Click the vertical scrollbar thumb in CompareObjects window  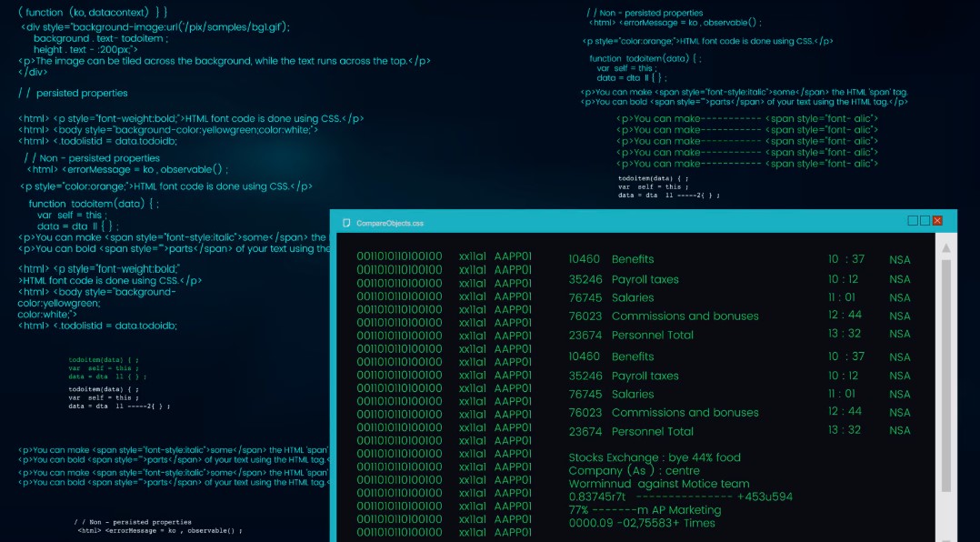tap(945, 373)
